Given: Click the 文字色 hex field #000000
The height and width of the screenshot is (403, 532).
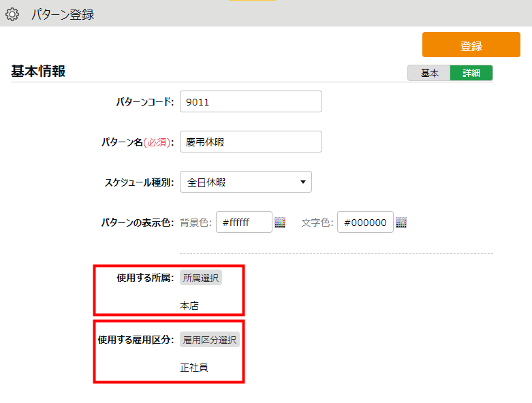Looking at the screenshot, I should click(x=365, y=223).
